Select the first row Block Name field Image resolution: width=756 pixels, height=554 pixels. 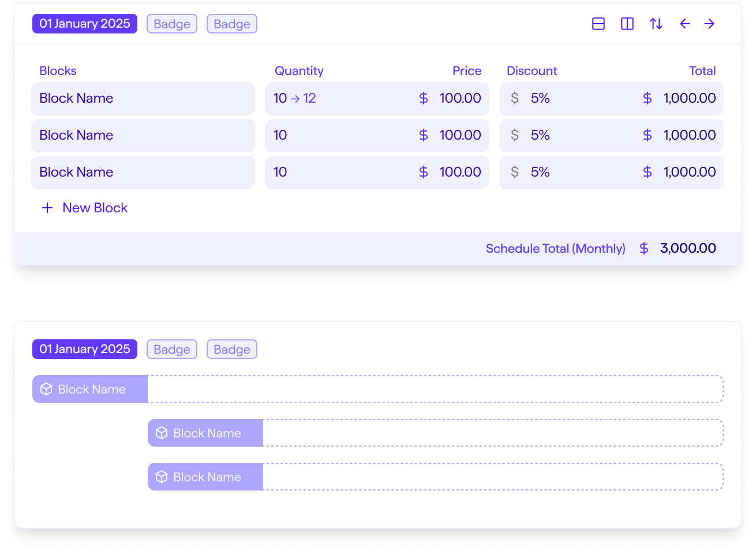[143, 98]
